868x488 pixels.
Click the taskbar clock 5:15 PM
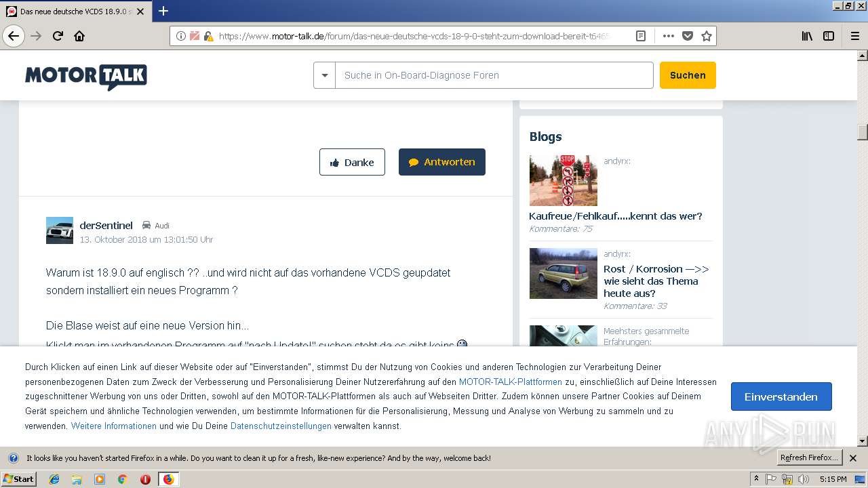point(833,479)
